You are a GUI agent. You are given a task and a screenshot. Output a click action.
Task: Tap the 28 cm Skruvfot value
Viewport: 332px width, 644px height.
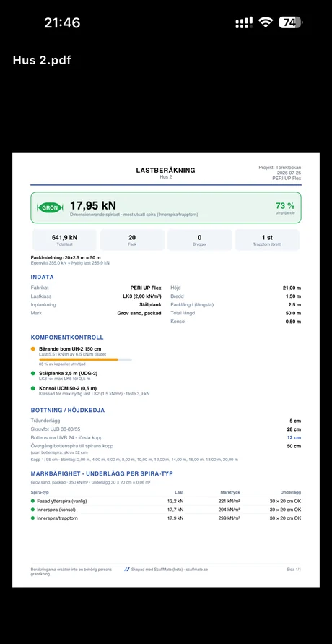(294, 429)
